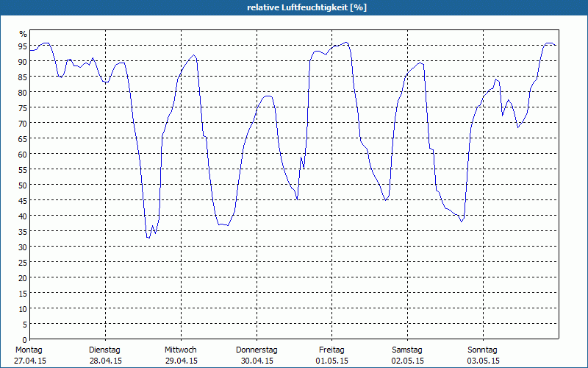Click the date '01.05.15'
This screenshot has width=588, height=368.
[x=332, y=361]
